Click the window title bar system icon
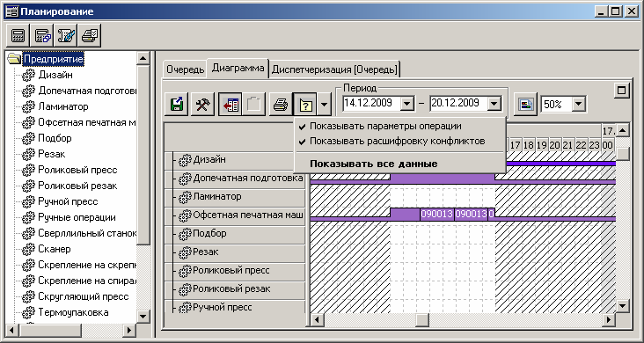The image size is (644, 343). point(11,11)
